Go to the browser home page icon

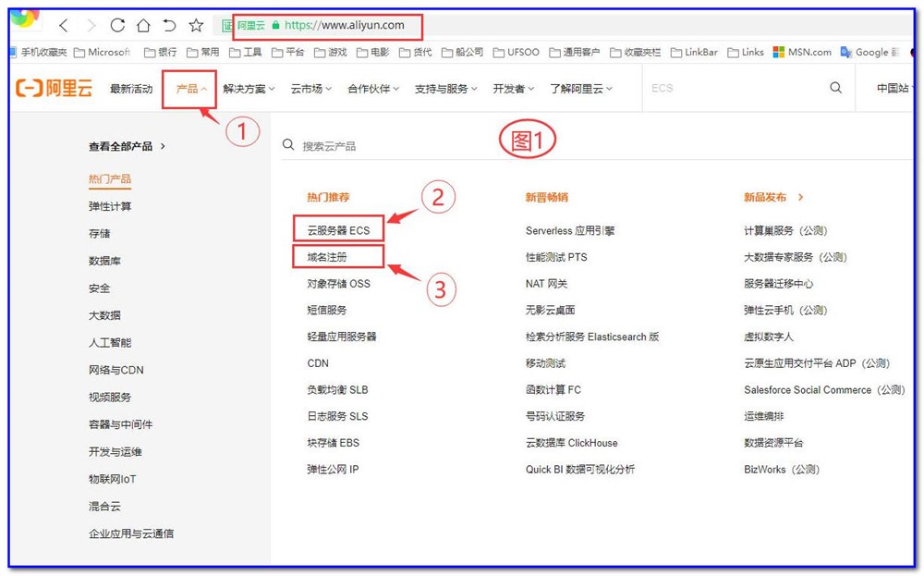(x=143, y=26)
